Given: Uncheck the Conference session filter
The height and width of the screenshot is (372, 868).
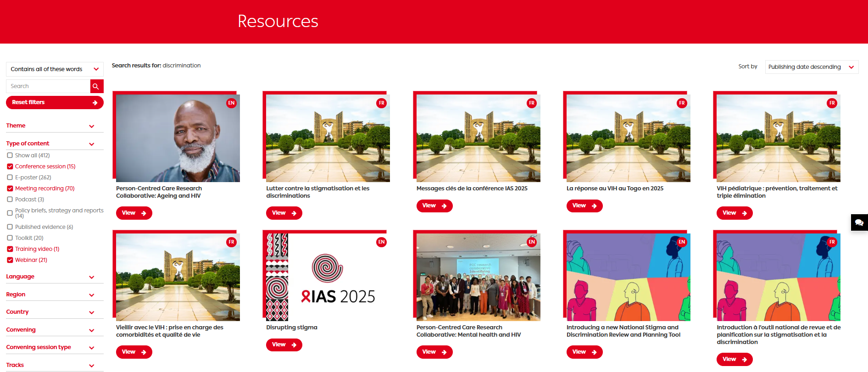Looking at the screenshot, I should click(10, 167).
